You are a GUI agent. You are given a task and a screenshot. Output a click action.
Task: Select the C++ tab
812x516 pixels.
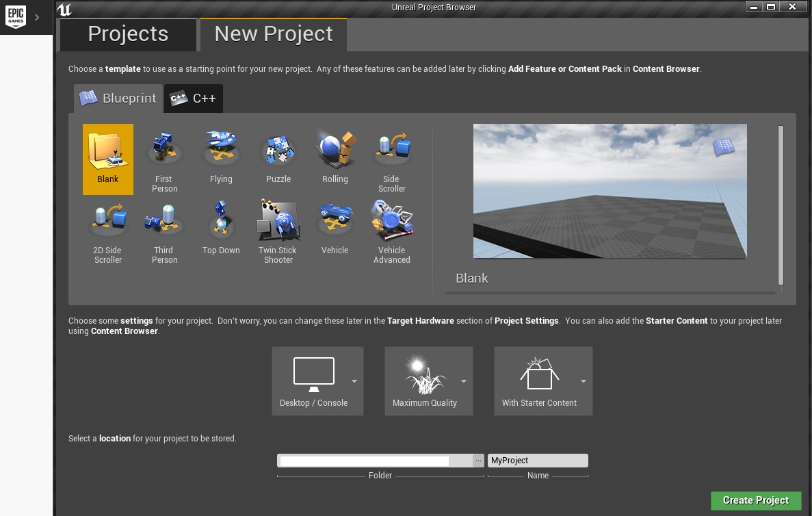(x=193, y=98)
